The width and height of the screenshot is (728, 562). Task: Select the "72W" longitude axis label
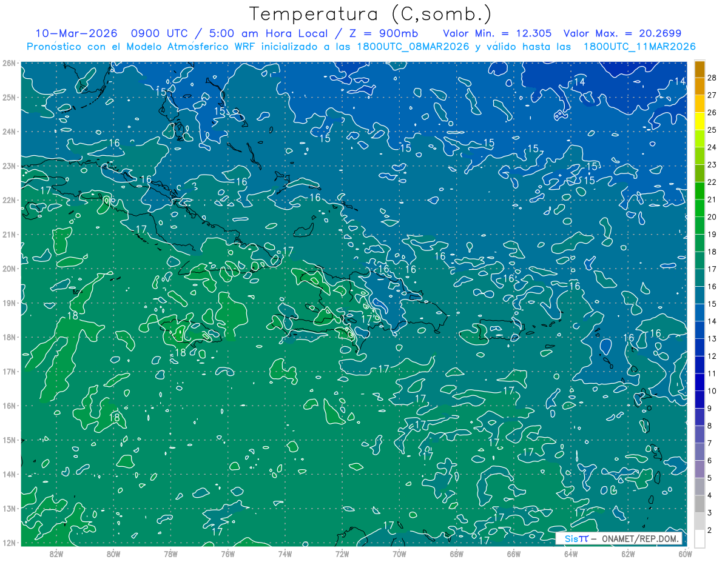pos(342,554)
